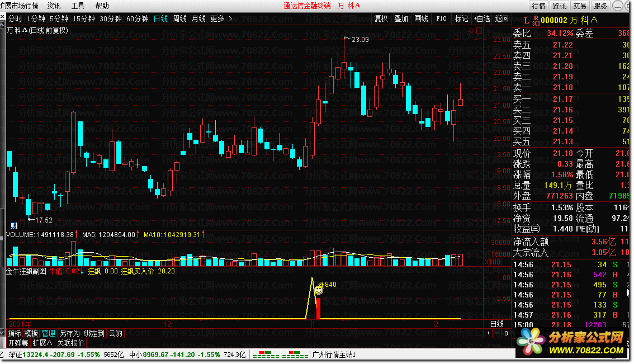Select the 15分钟 period tab
Image resolution: width=634 pixels, height=364 pixels.
click(x=84, y=18)
